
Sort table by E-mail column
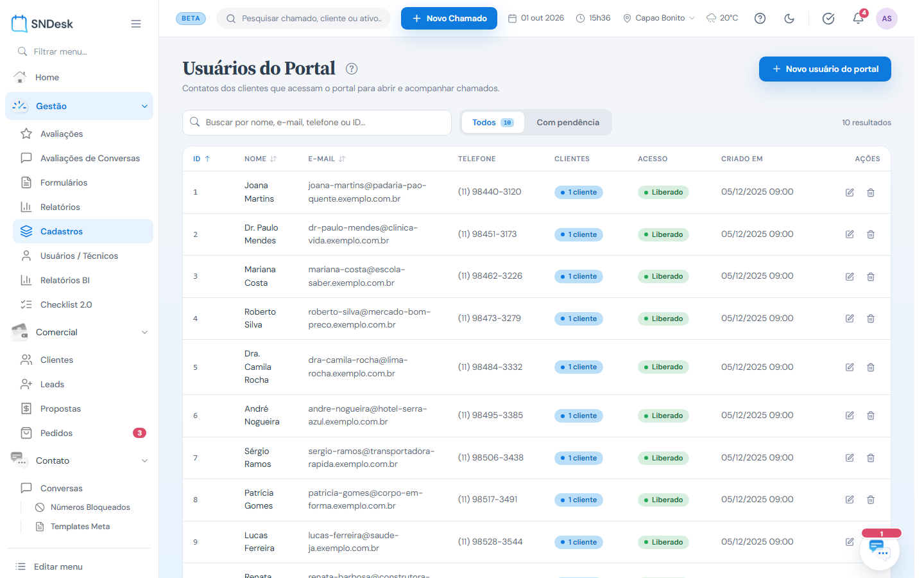click(x=327, y=159)
